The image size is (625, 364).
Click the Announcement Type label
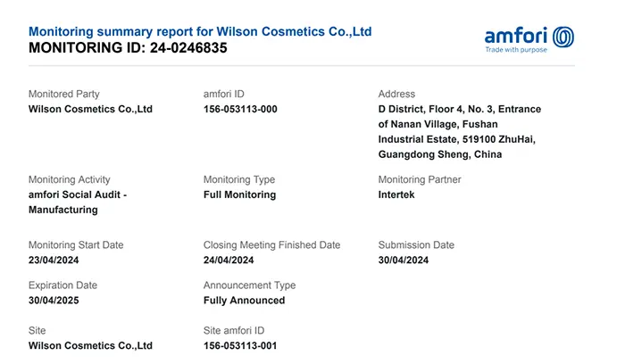(249, 285)
